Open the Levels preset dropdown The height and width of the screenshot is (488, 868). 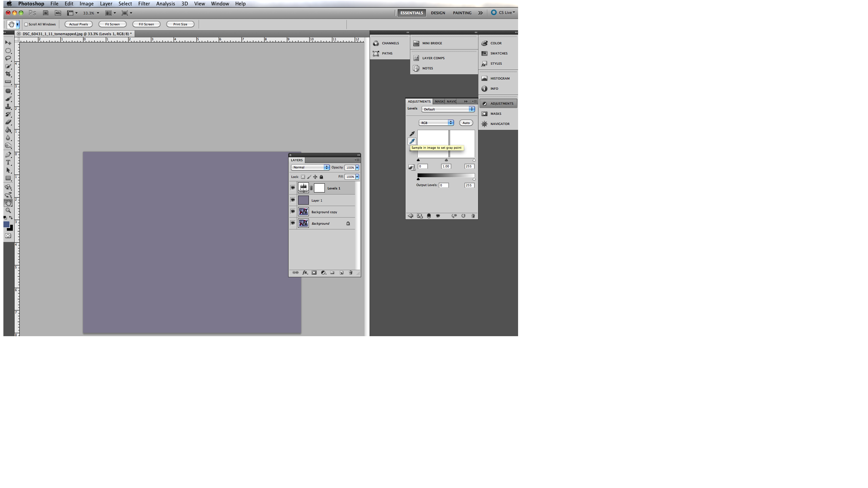(448, 109)
